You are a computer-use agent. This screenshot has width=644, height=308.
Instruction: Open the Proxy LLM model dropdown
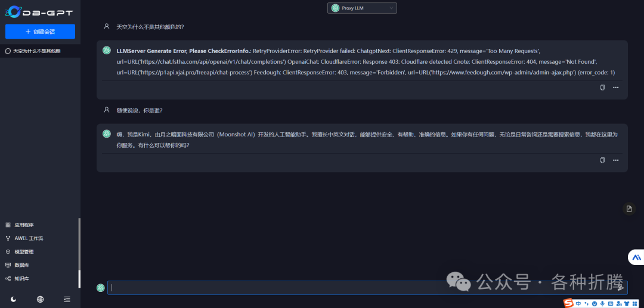click(x=363, y=8)
